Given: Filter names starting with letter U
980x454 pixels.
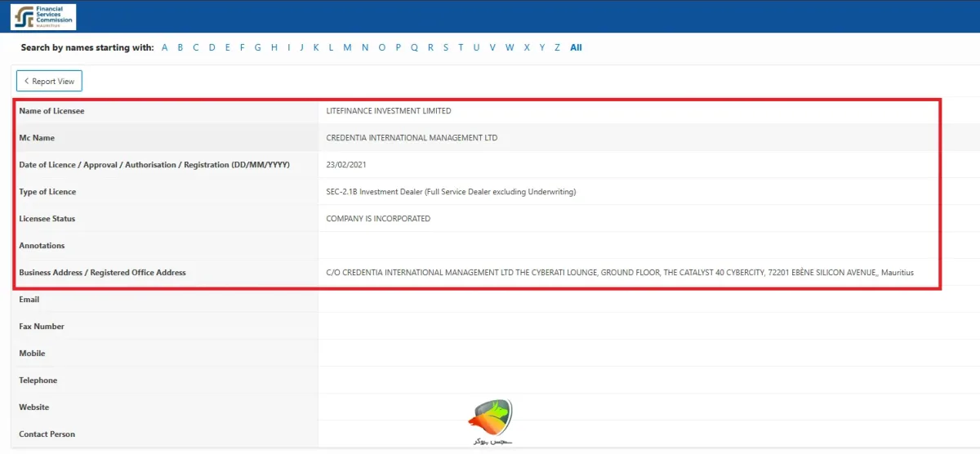Looking at the screenshot, I should point(476,47).
